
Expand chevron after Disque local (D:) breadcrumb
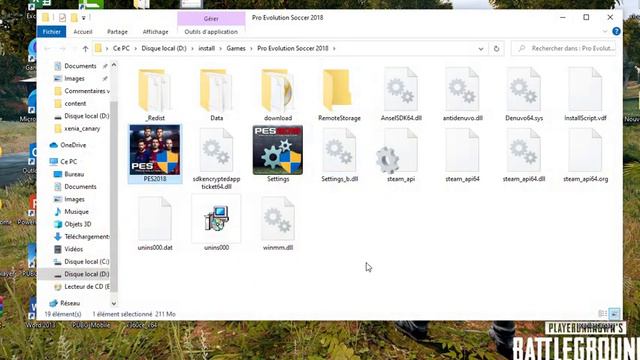pyautogui.click(x=192, y=49)
